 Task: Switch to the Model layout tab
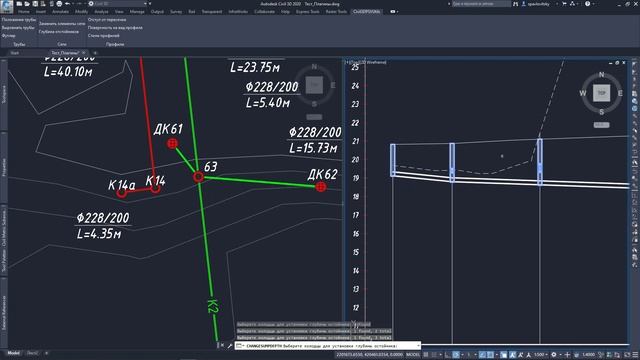pos(13,353)
